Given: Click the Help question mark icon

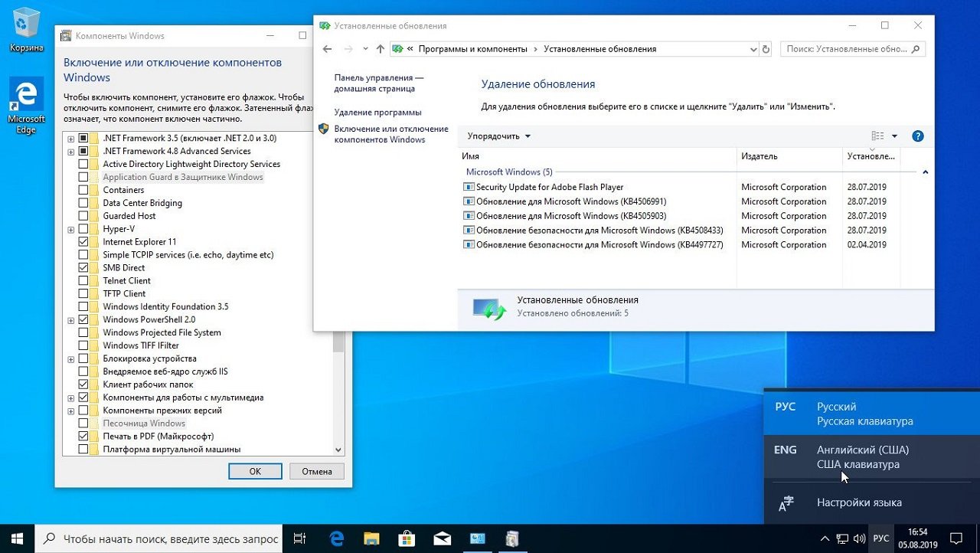Looking at the screenshot, I should [x=918, y=136].
